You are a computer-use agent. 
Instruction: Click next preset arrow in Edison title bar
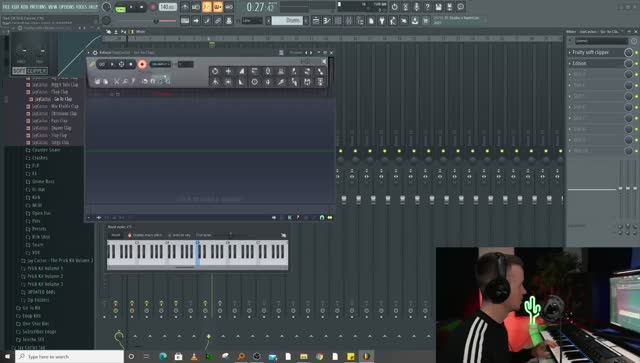[x=311, y=53]
